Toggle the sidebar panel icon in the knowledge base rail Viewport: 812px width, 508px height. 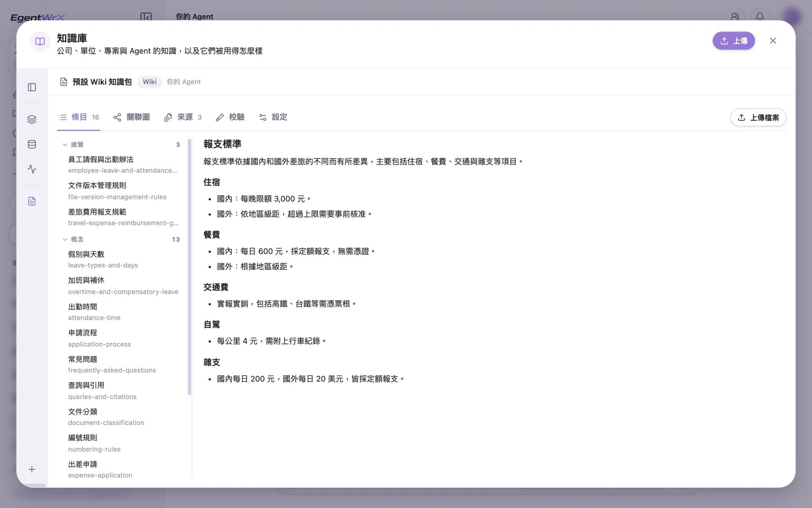(x=32, y=87)
